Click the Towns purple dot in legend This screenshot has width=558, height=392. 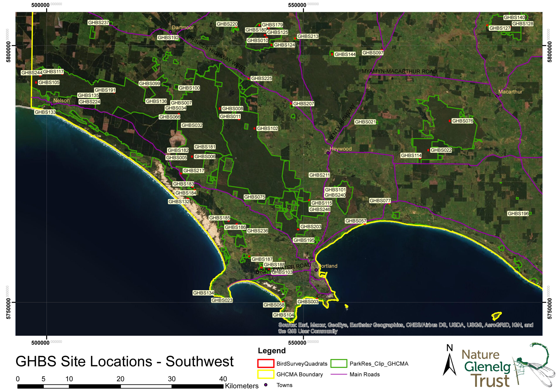[266, 385]
